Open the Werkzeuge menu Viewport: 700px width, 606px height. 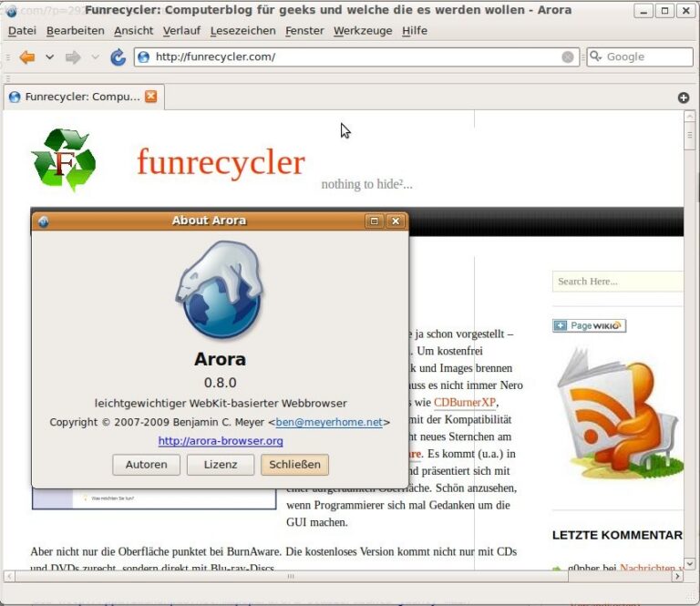coord(363,31)
